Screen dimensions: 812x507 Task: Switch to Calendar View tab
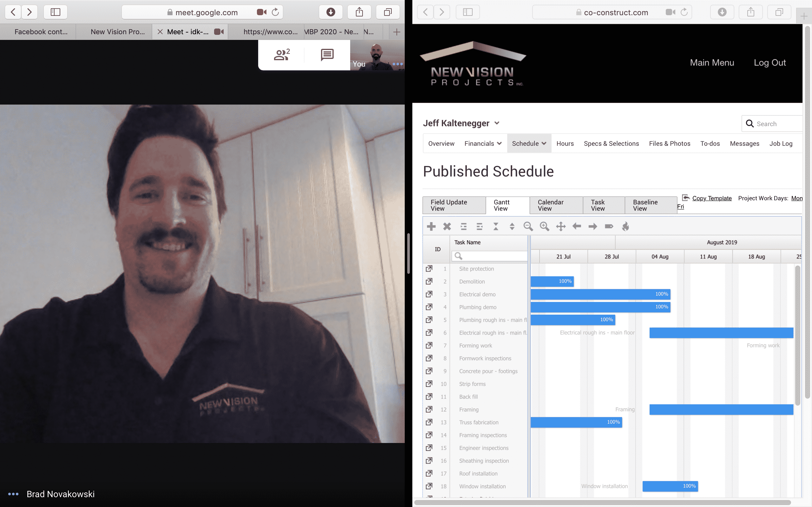click(556, 205)
